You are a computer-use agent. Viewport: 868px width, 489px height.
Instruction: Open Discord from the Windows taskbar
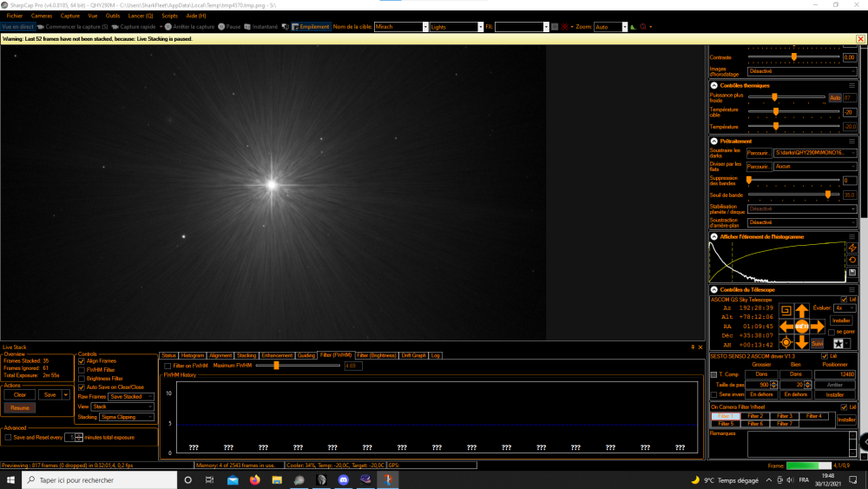(343, 480)
